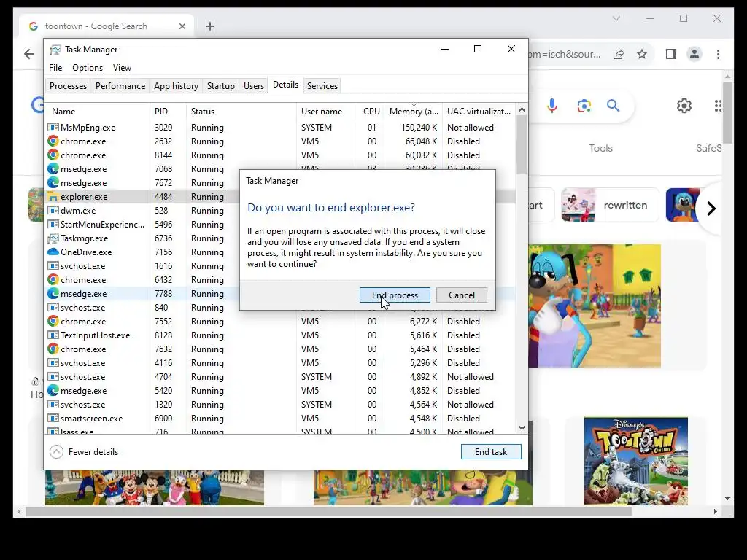Show next suggestion chips arrow
Image resolution: width=747 pixels, height=560 pixels.
click(x=711, y=209)
